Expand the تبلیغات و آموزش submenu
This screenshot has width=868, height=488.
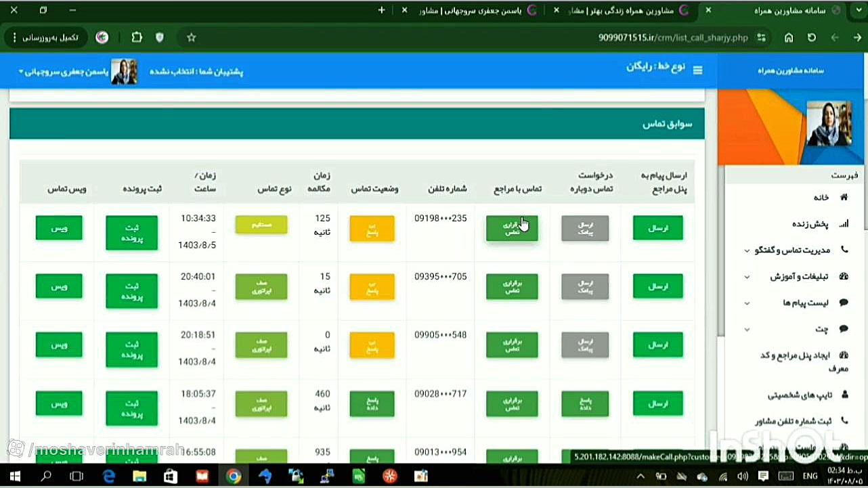coord(747,277)
